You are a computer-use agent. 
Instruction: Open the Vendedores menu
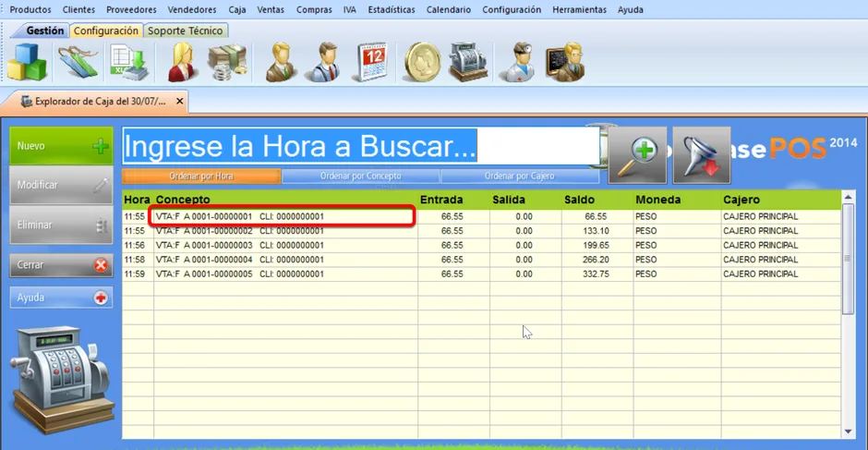tap(192, 10)
